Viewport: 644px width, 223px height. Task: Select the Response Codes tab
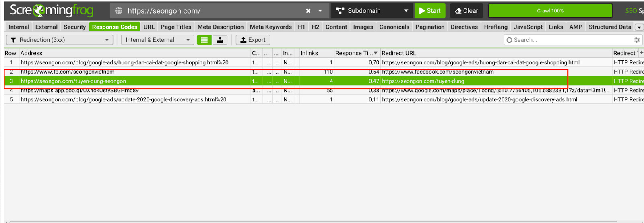115,27
